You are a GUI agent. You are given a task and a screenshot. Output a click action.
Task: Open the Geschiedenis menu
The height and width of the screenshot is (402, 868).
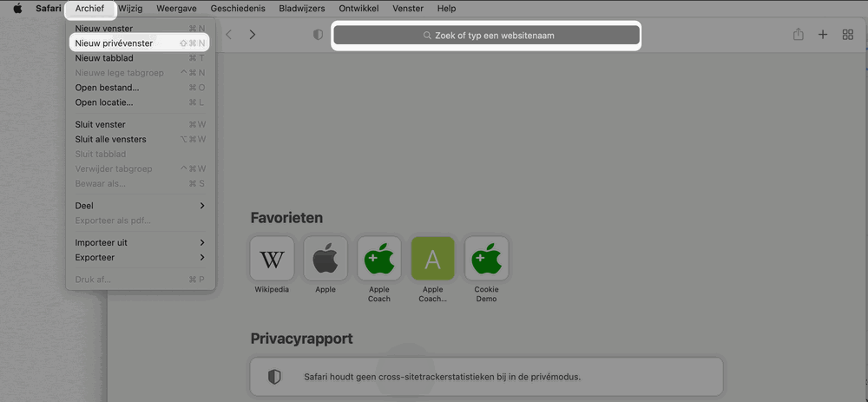(238, 9)
